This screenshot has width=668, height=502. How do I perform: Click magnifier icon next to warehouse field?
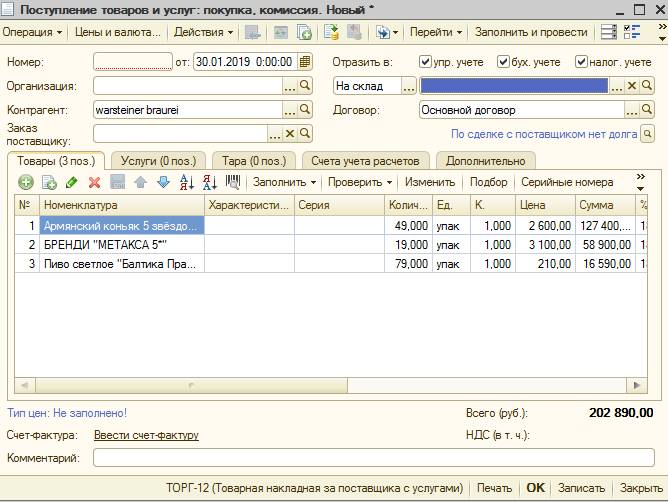pyautogui.click(x=647, y=86)
